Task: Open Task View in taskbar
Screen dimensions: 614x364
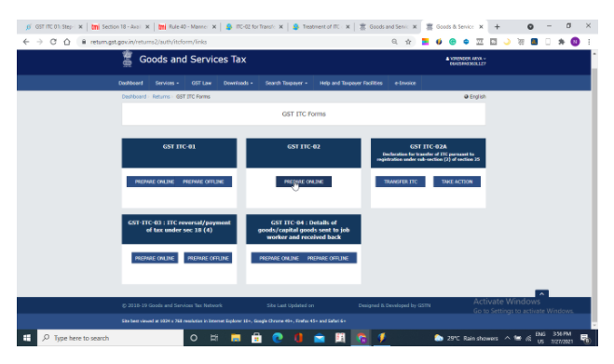Action: point(214,338)
